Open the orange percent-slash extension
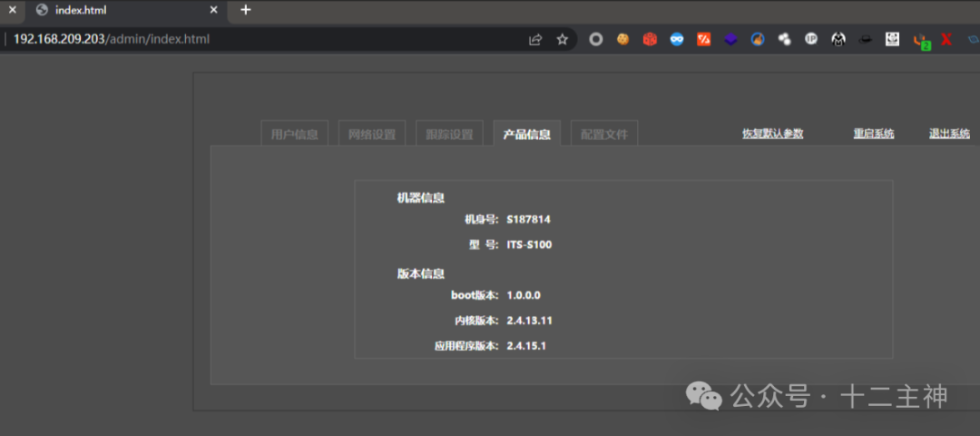The height and width of the screenshot is (436, 980). (704, 39)
